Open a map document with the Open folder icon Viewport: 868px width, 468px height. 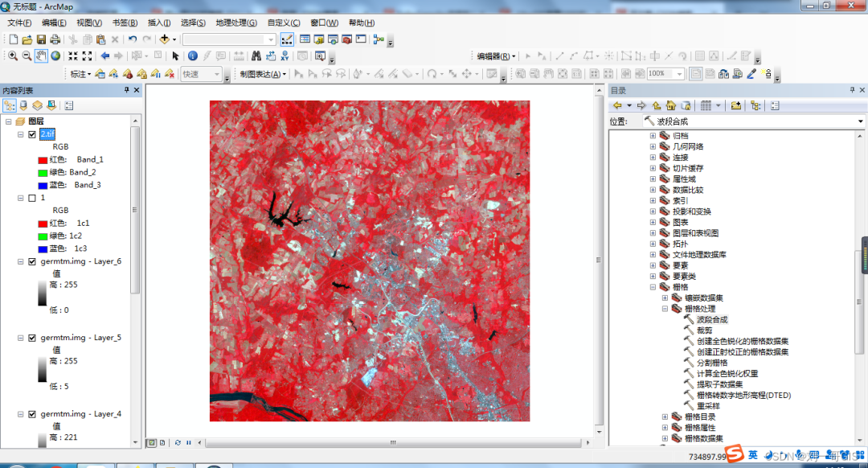click(27, 39)
